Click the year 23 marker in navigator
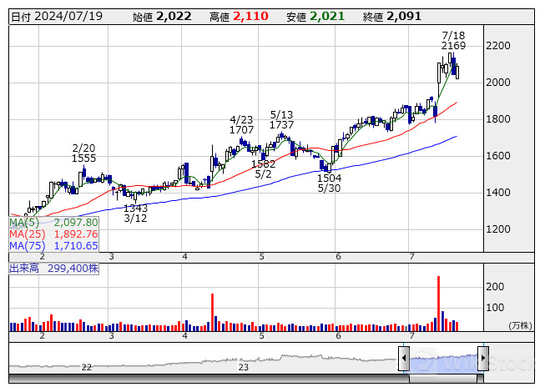 click(244, 366)
